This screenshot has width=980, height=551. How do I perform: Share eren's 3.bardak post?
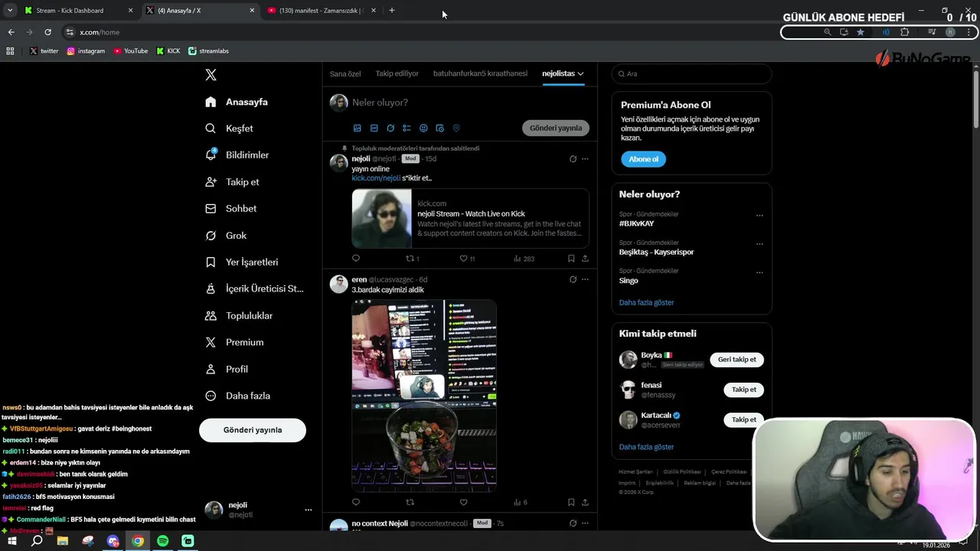(x=585, y=502)
